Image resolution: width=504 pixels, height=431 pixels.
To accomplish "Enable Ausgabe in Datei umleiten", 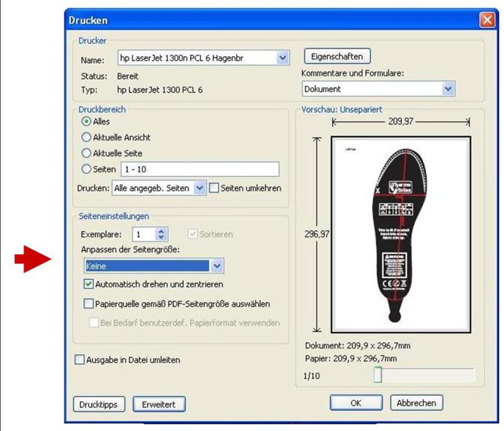I will pos(80,360).
